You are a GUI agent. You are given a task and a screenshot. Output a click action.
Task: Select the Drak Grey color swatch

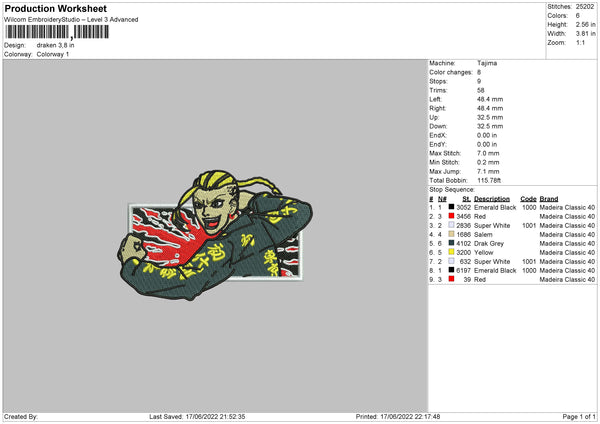[451, 243]
